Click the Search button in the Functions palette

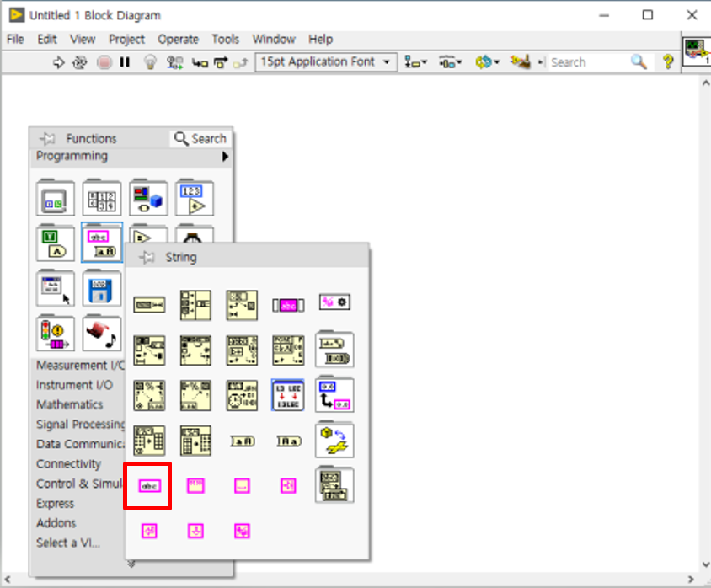[x=200, y=138]
